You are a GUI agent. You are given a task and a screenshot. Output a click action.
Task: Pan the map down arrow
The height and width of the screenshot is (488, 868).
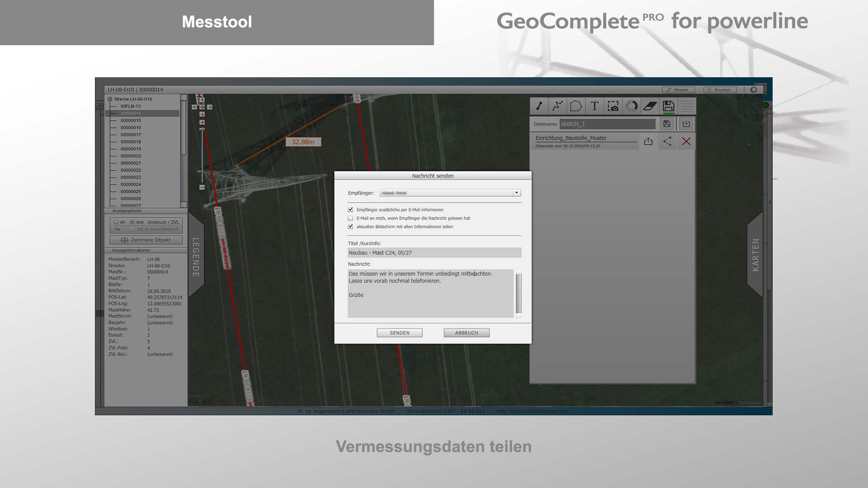pyautogui.click(x=202, y=114)
